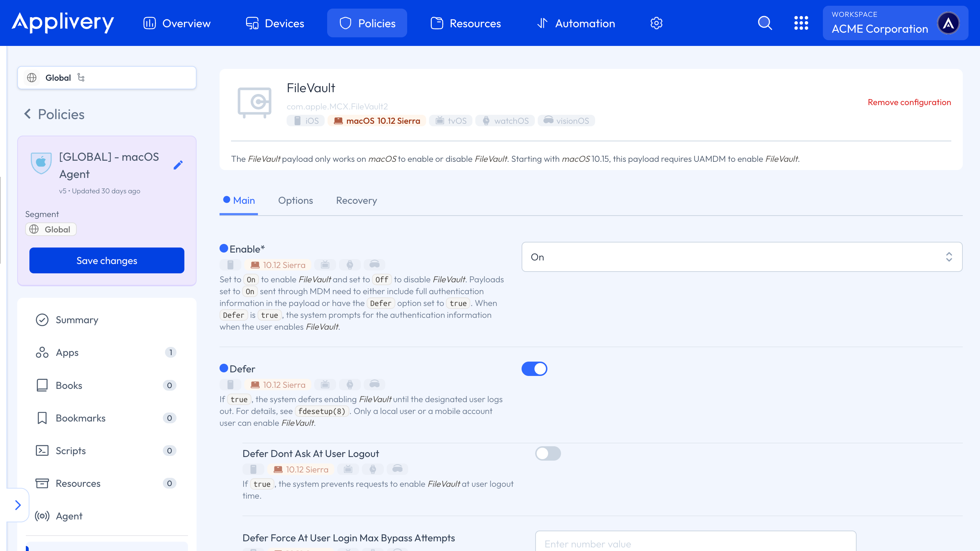Expand the collapsed side panel arrow
The height and width of the screenshot is (551, 980).
tap(18, 505)
